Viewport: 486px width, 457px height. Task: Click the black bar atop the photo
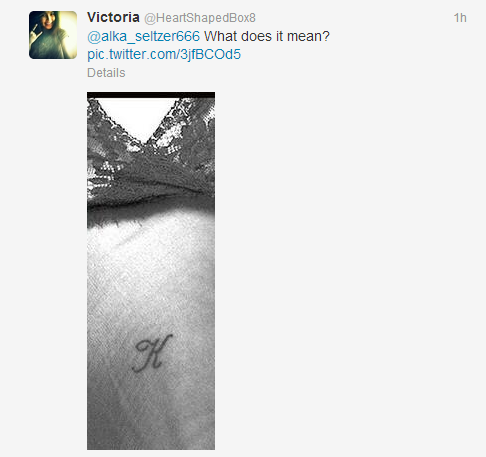point(151,95)
